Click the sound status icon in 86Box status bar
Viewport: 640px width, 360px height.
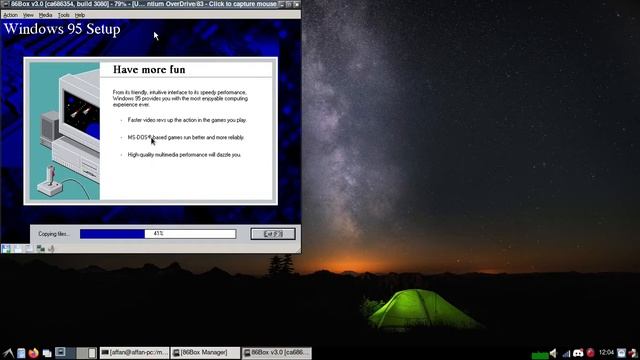click(x=51, y=248)
